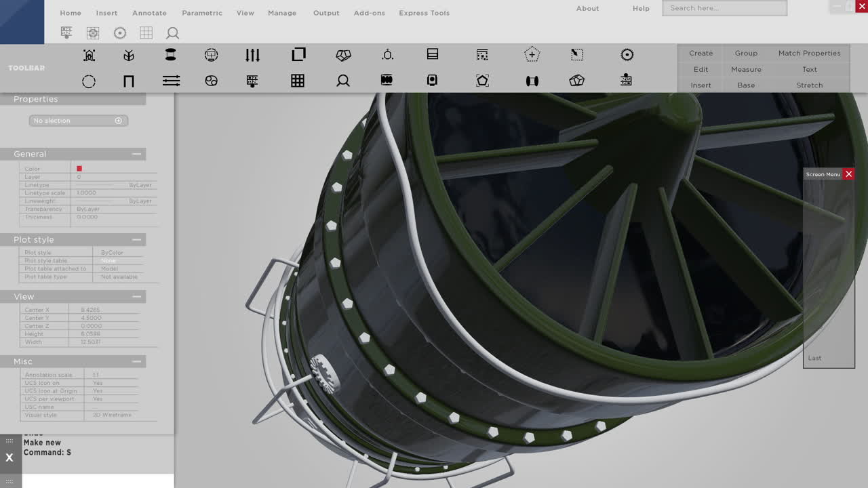Toggle UCS per viewport setting
Viewport: 868px width, 488px height.
click(97, 399)
